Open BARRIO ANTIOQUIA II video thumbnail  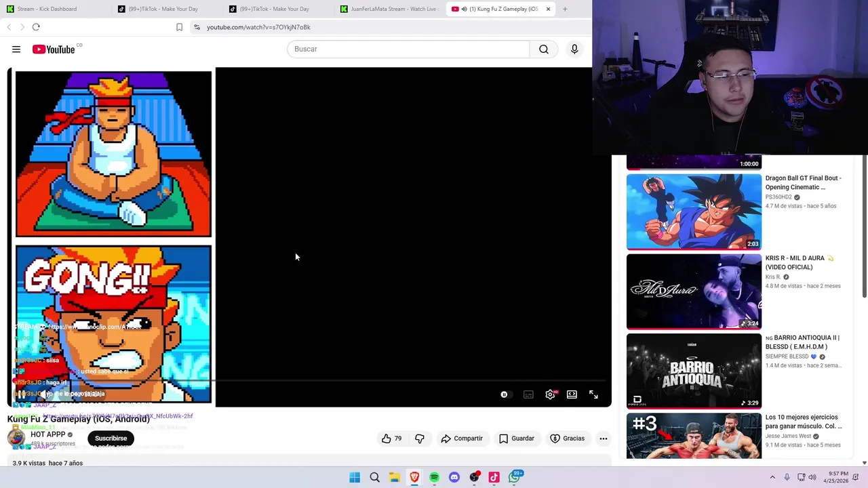pos(694,371)
